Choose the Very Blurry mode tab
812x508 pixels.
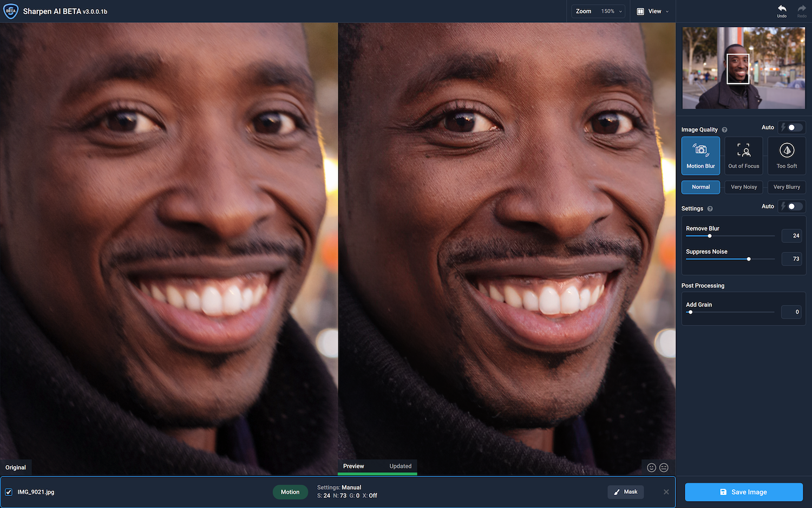[x=786, y=187]
